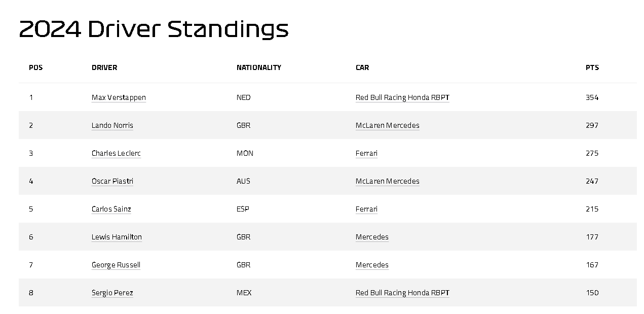Open Carlos Sainz driver link
Screen dimensions: 644x314
coord(111,209)
